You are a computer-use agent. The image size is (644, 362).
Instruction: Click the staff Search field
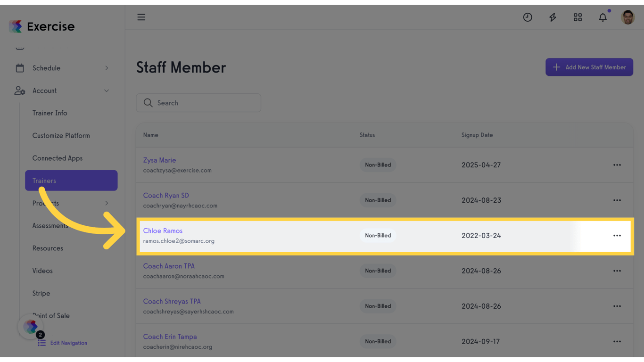198,103
